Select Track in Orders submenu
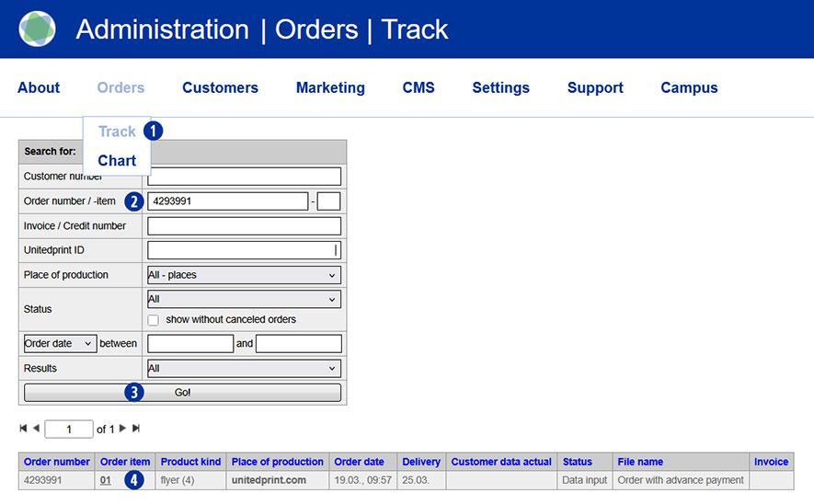The width and height of the screenshot is (814, 504). tap(117, 132)
